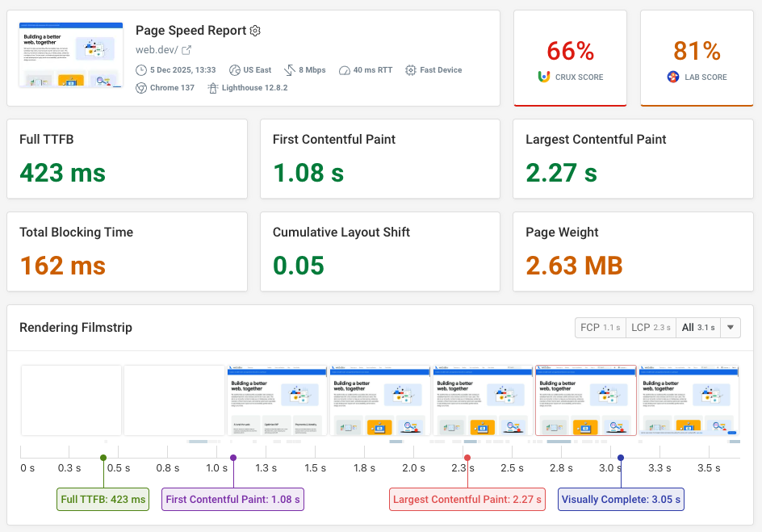Screen dimensions: 762x532
Task: Click the Visually Complete 3.05 s label
Action: pos(621,499)
